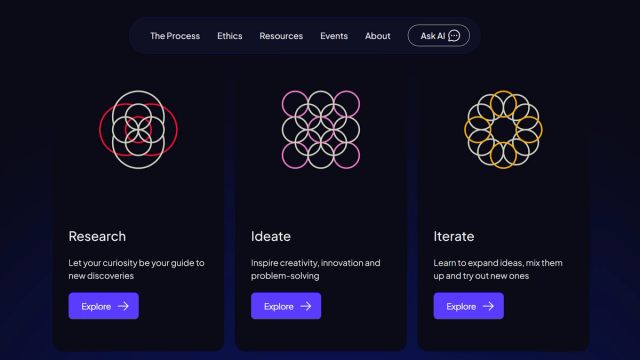This screenshot has height=360, width=640.
Task: Open the About page
Action: coord(378,36)
